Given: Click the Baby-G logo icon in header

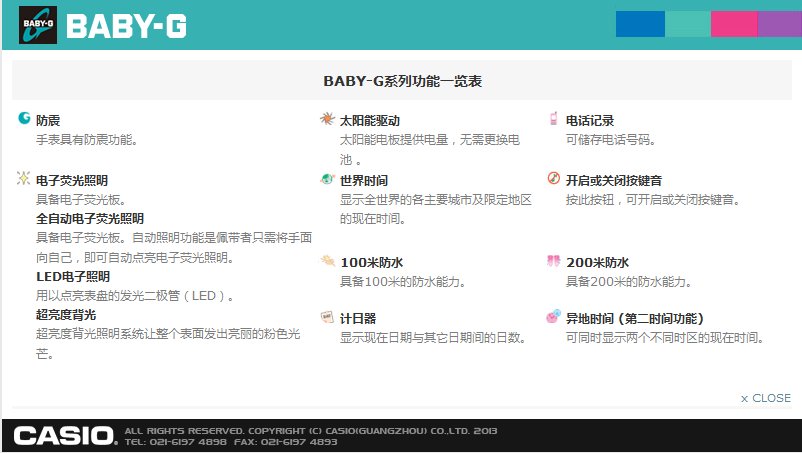Looking at the screenshot, I should [x=38, y=25].
